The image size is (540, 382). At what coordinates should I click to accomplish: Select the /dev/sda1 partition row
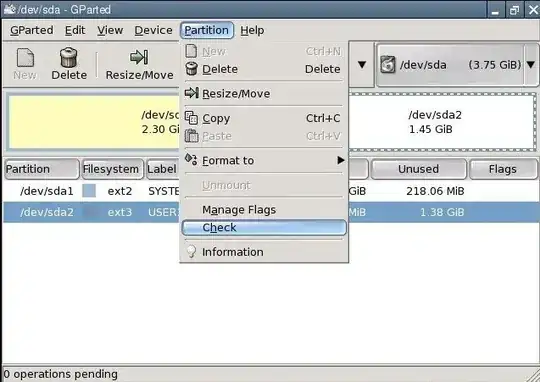271,191
